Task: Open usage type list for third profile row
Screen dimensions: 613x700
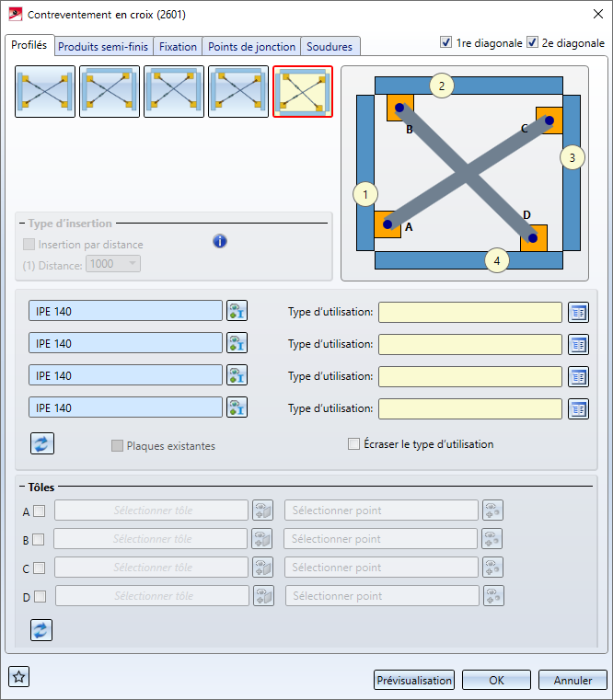Action: 579,376
